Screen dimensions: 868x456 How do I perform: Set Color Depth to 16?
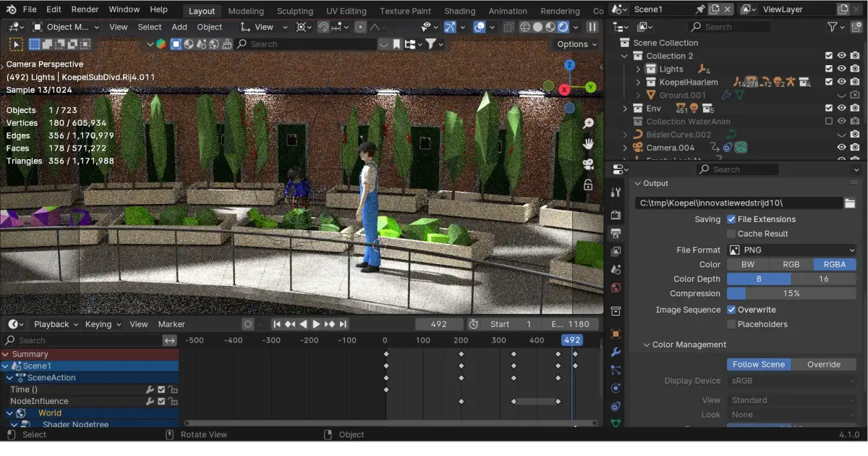pos(824,279)
